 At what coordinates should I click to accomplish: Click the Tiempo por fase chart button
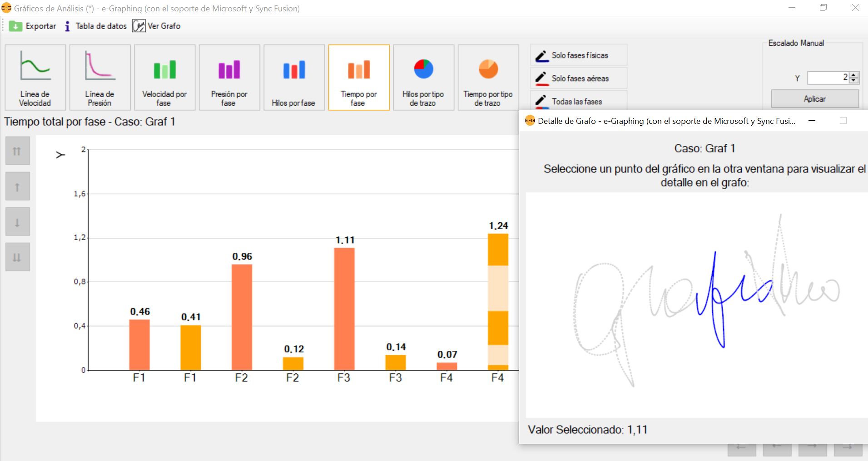point(359,77)
